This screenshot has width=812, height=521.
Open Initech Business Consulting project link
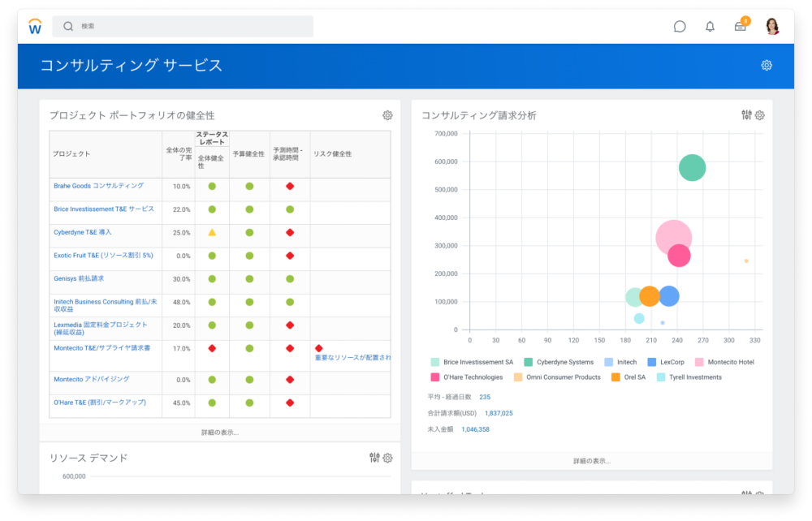pos(105,305)
